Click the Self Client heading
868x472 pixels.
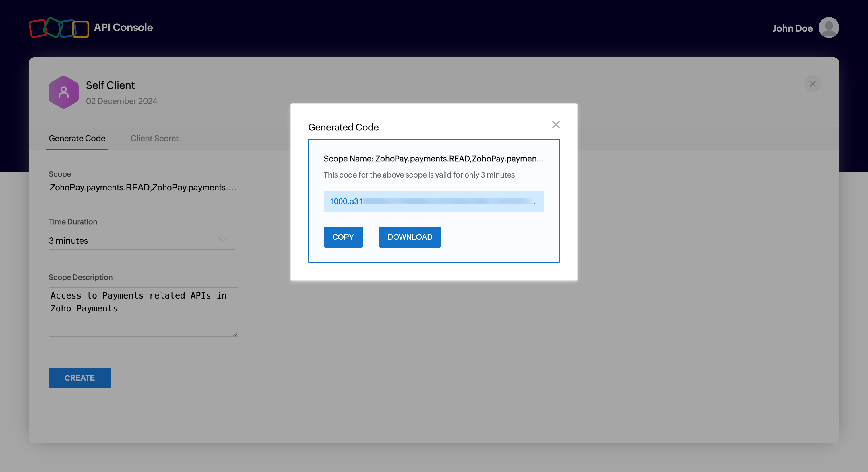[x=110, y=85]
